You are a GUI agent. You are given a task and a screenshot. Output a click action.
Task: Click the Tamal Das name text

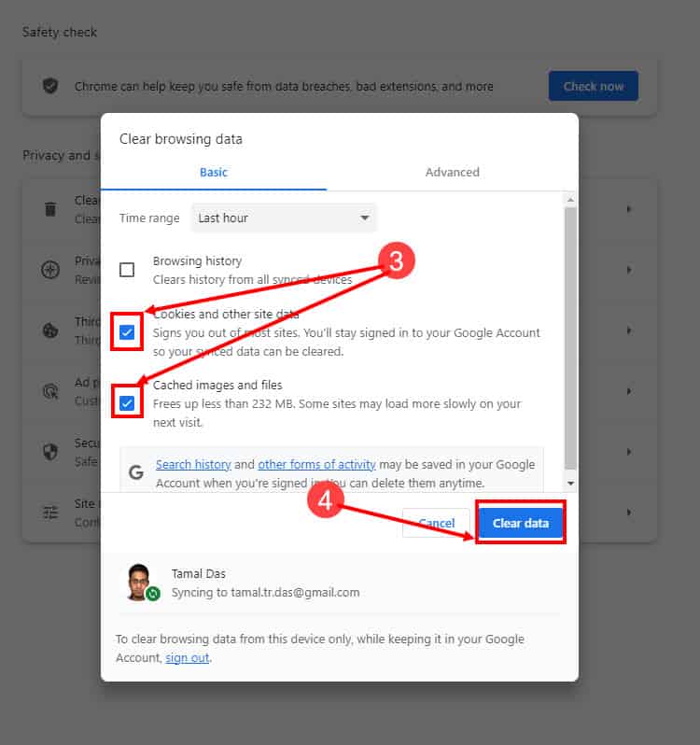(x=199, y=574)
